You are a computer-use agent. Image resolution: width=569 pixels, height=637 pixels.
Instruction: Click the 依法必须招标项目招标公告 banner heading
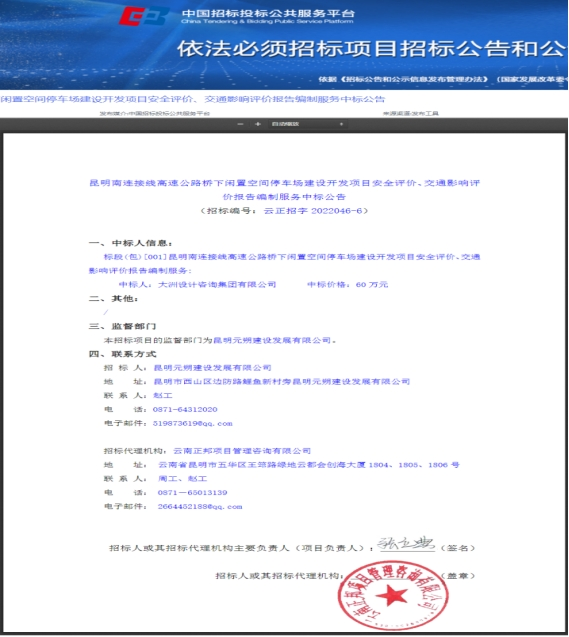click(372, 49)
